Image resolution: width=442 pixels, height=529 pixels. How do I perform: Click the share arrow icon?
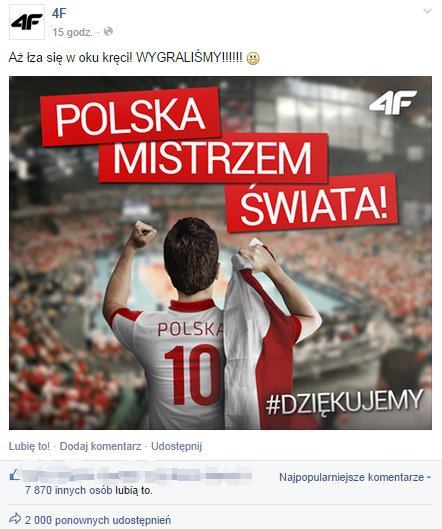point(15,518)
